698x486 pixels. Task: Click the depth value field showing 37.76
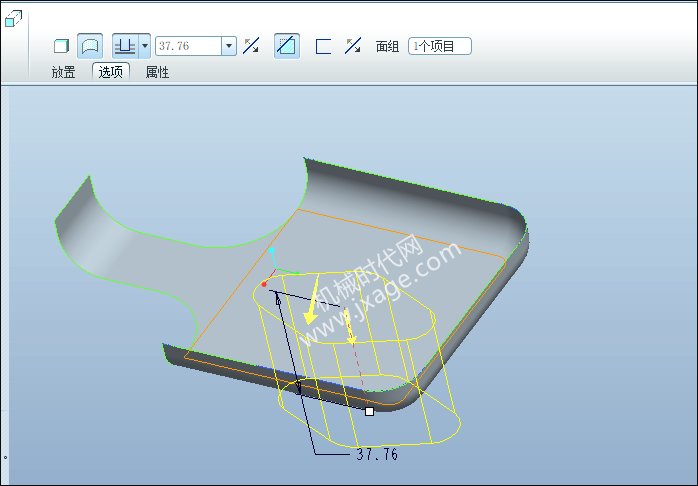click(x=188, y=46)
